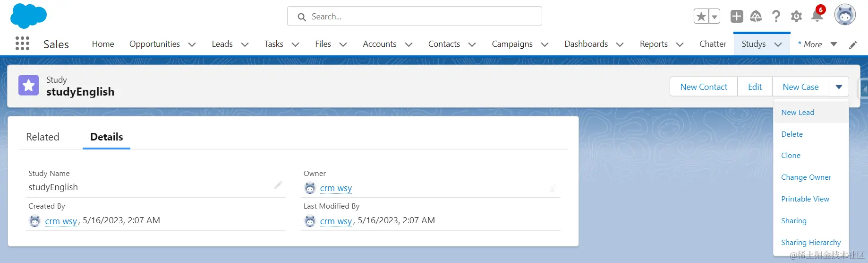Open the Opportunities tab
This screenshot has height=263, width=868.
(154, 44)
